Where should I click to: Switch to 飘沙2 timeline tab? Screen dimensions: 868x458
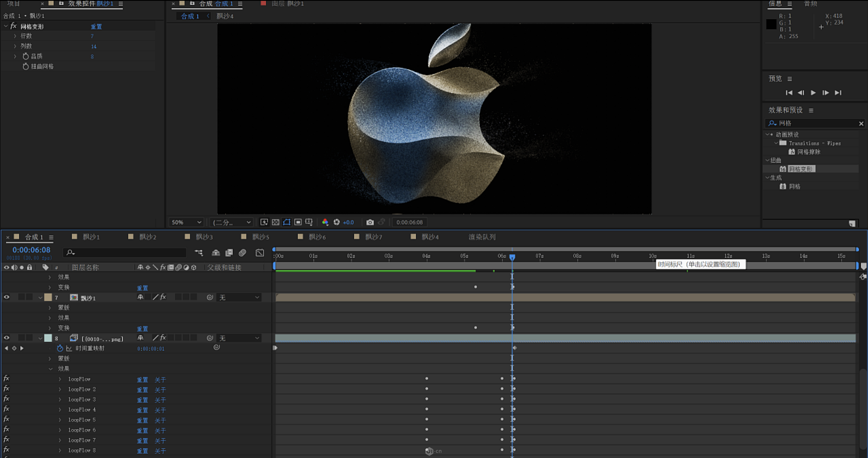tap(148, 237)
